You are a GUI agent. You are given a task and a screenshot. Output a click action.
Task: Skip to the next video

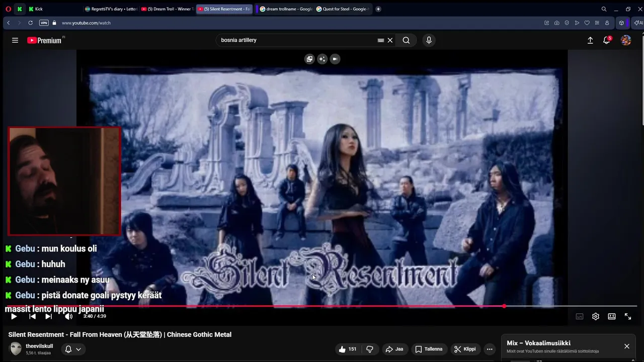[48, 316]
